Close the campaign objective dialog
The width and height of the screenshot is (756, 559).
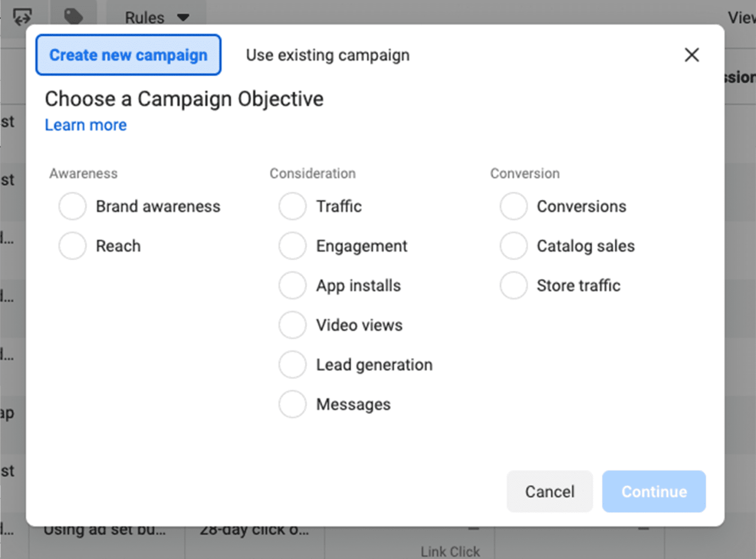point(692,55)
